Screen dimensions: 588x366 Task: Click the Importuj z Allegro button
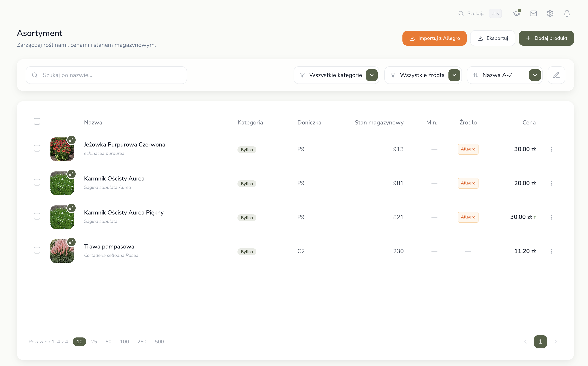(x=434, y=38)
